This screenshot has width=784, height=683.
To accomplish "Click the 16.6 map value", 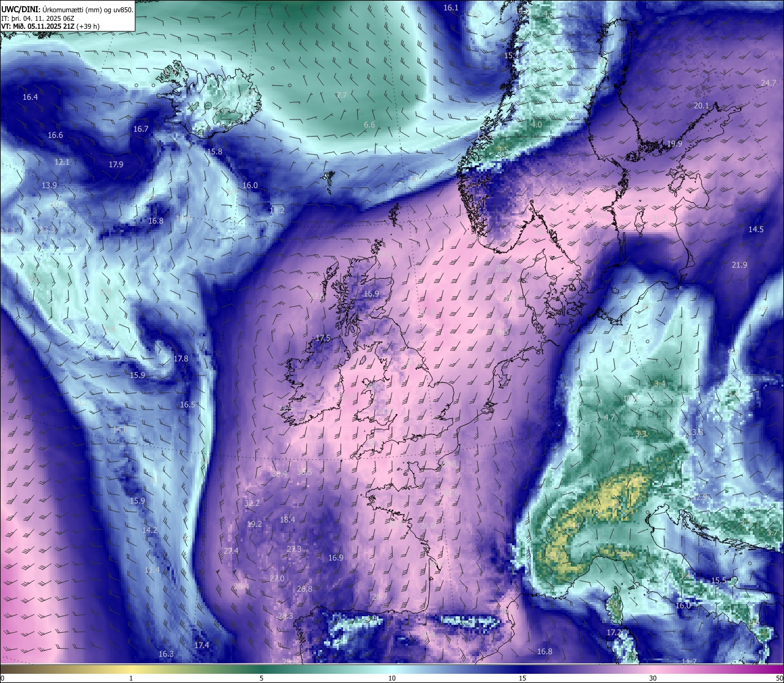I will [55, 135].
